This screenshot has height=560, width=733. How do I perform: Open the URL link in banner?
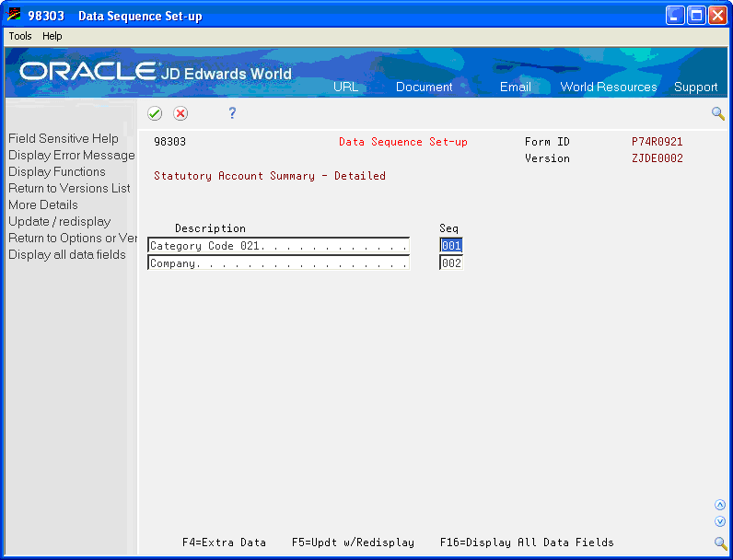click(x=345, y=87)
